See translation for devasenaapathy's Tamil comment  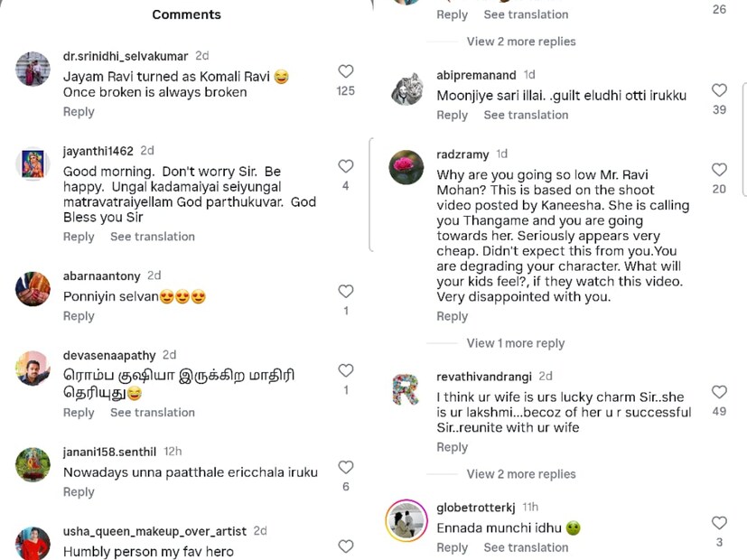[x=153, y=413]
